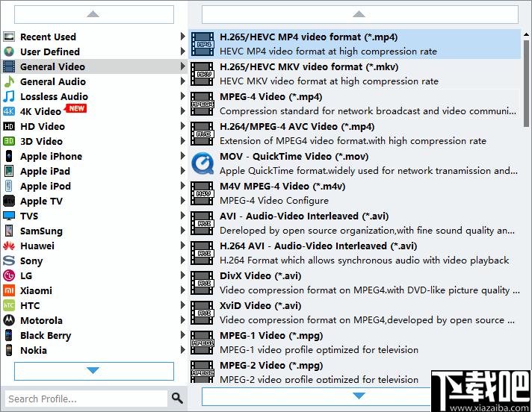Click the format list scroll-down arrow button
The image size is (532, 412).
tap(359, 396)
